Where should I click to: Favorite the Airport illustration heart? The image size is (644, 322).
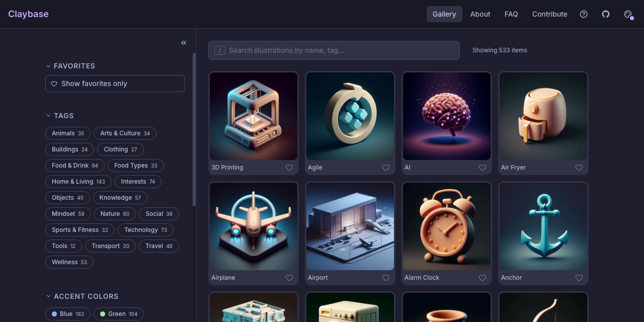pos(386,278)
